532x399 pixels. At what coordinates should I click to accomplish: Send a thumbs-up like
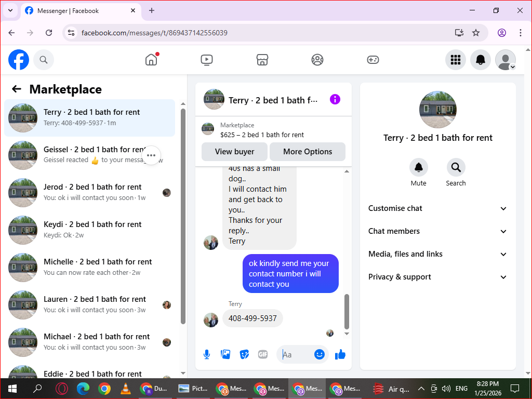[x=340, y=354]
